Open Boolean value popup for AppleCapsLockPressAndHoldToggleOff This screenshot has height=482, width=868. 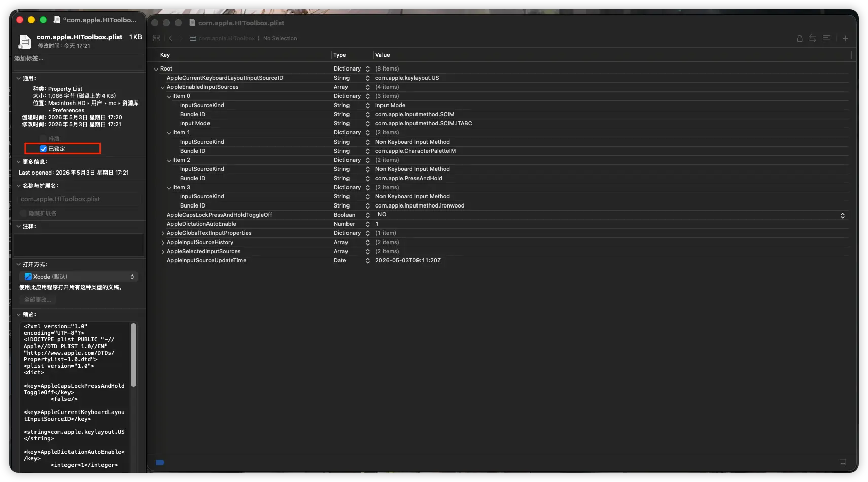click(842, 215)
